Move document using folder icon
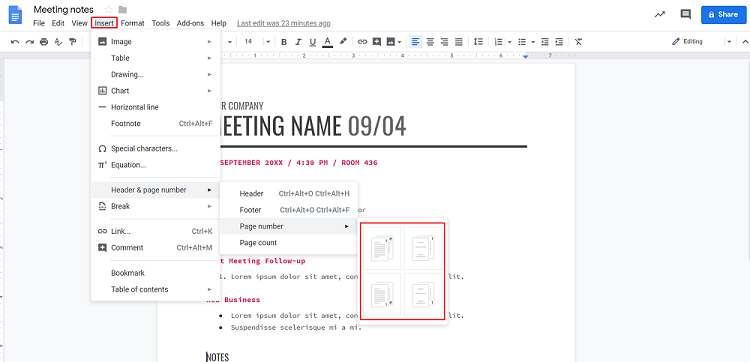The height and width of the screenshot is (362, 750). [x=123, y=10]
